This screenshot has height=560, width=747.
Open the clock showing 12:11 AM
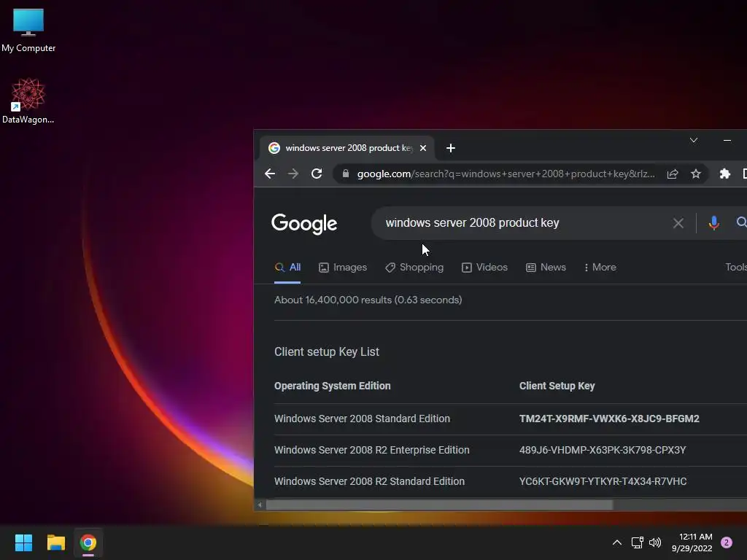tap(692, 542)
